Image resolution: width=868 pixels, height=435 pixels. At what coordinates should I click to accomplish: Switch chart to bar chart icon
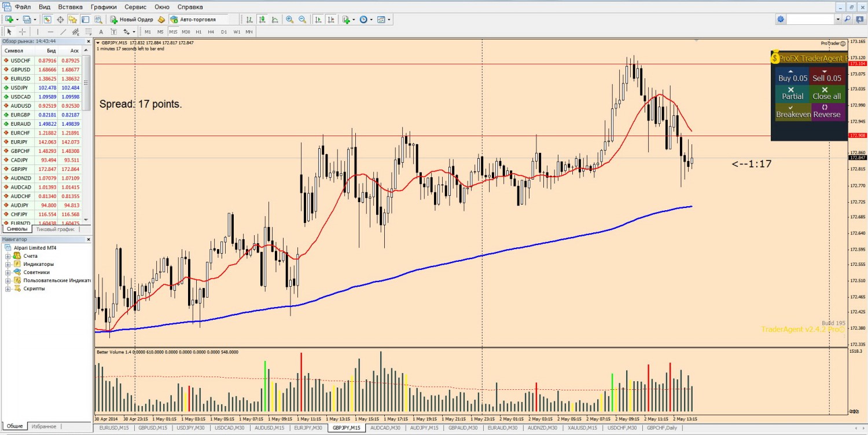(x=249, y=19)
